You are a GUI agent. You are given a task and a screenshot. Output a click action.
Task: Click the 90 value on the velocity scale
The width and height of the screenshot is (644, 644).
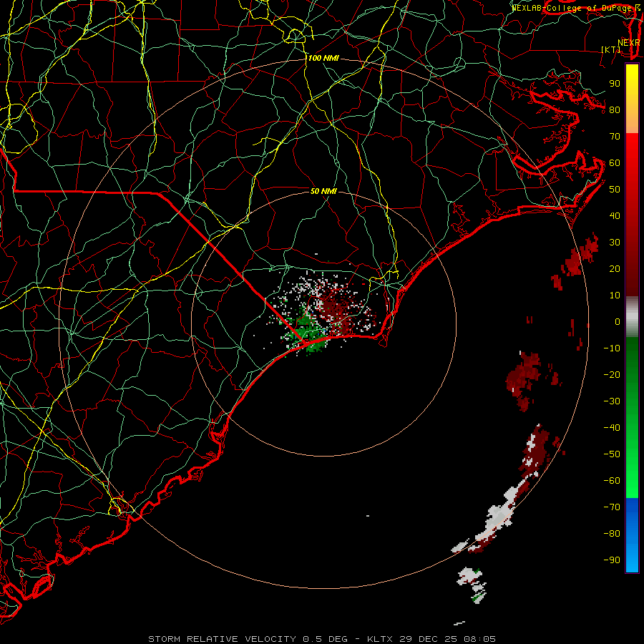pos(615,84)
